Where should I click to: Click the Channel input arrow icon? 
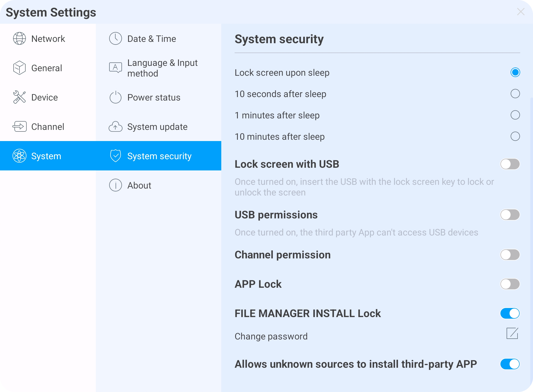[19, 126]
